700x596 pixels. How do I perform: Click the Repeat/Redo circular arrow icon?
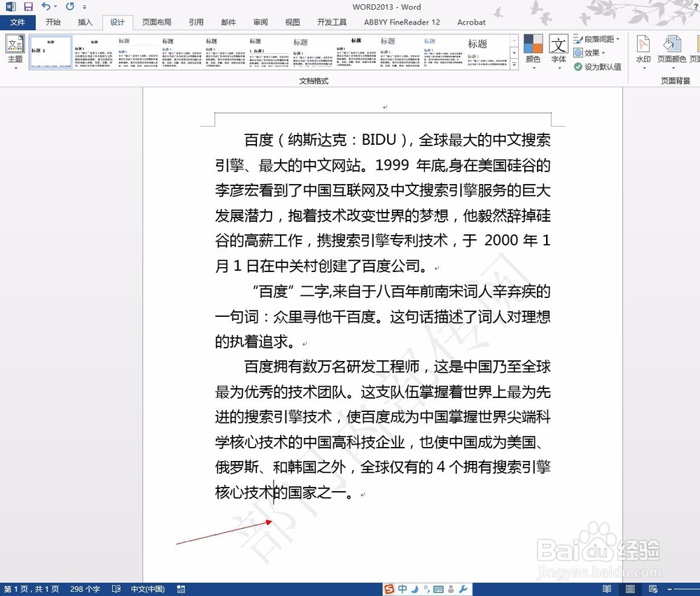click(70, 7)
